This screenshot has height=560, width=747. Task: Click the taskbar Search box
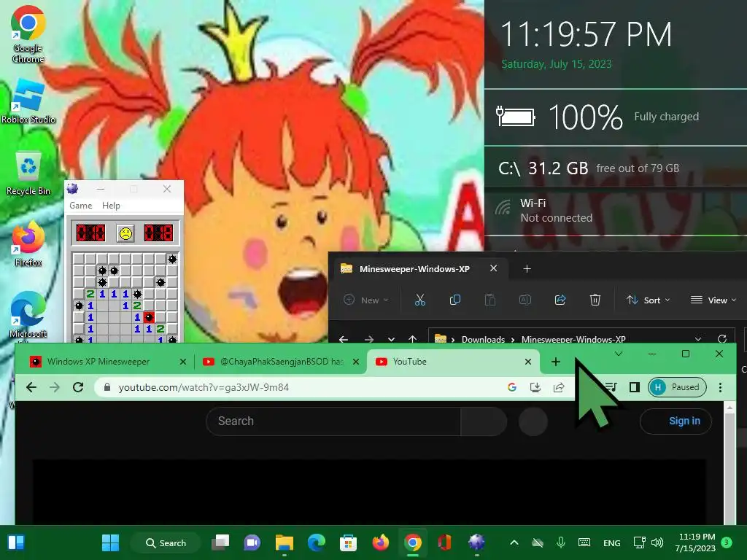point(166,542)
